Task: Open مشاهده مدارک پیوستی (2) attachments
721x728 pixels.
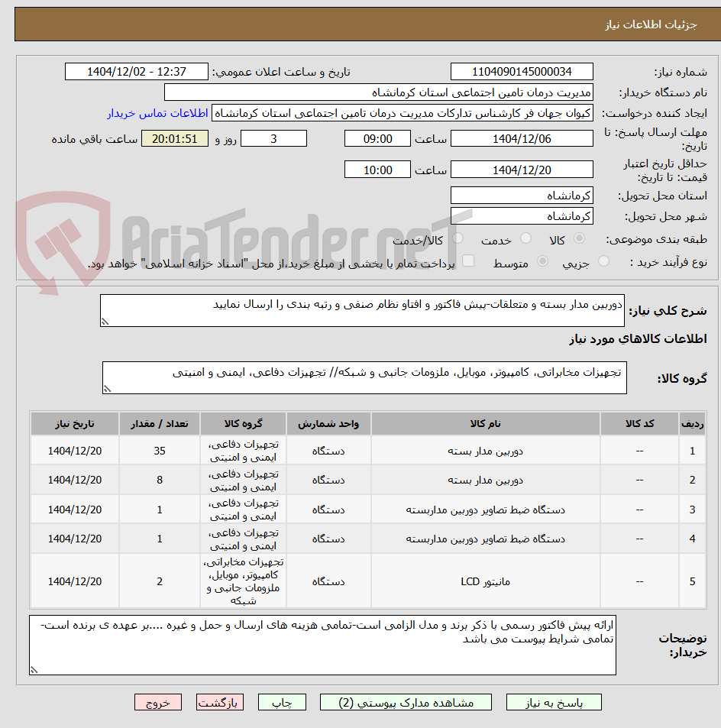Action: pos(406,703)
